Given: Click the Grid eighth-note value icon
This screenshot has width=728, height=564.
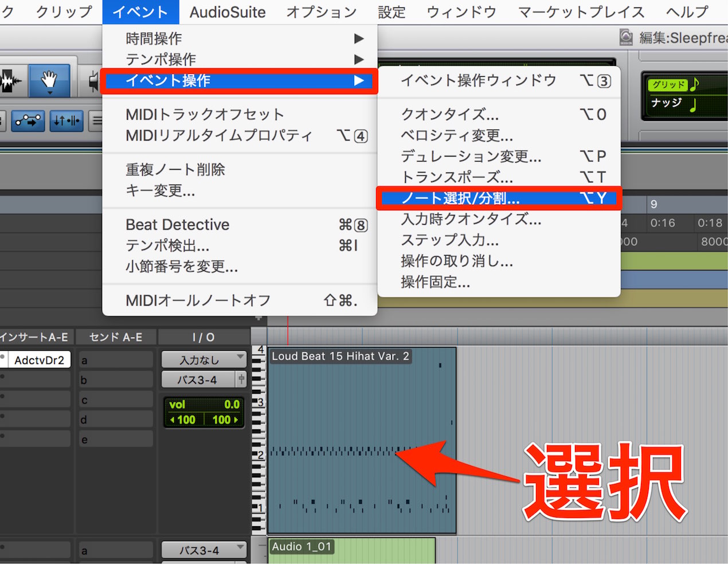Looking at the screenshot, I should click(x=695, y=84).
